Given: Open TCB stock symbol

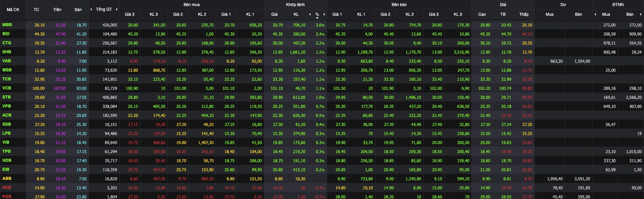Looking at the screenshot, I should pos(7,79).
